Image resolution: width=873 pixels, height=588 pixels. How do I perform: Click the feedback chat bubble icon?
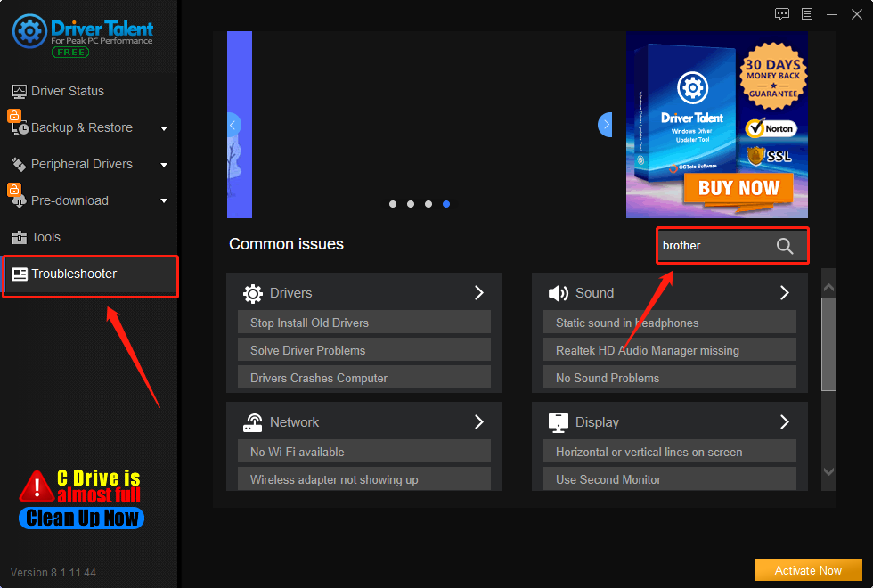click(782, 14)
